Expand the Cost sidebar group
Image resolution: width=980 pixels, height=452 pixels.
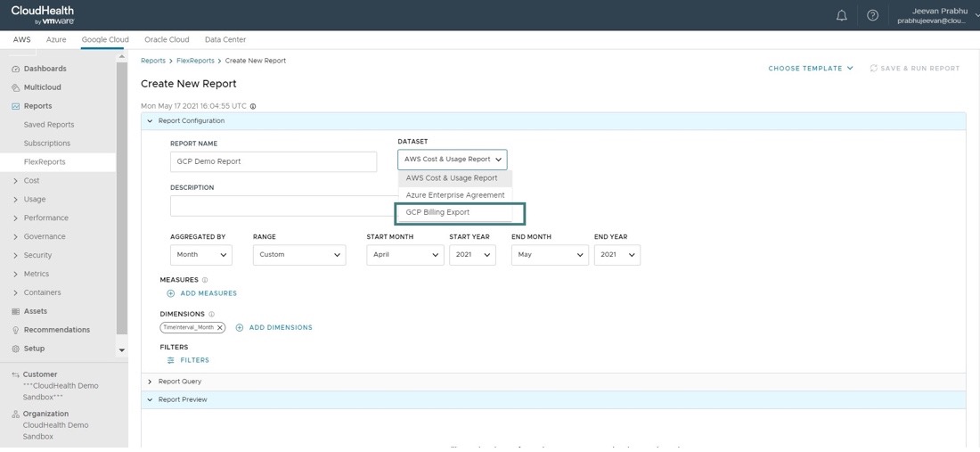16,181
